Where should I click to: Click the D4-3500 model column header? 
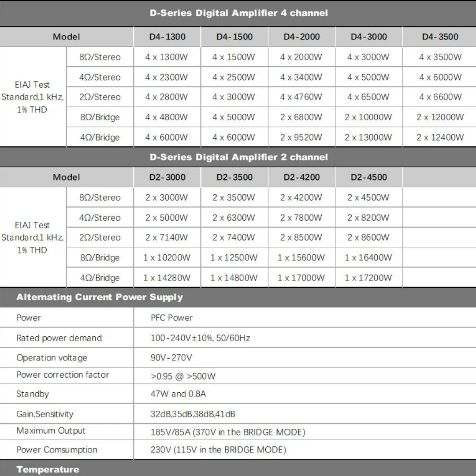click(440, 37)
